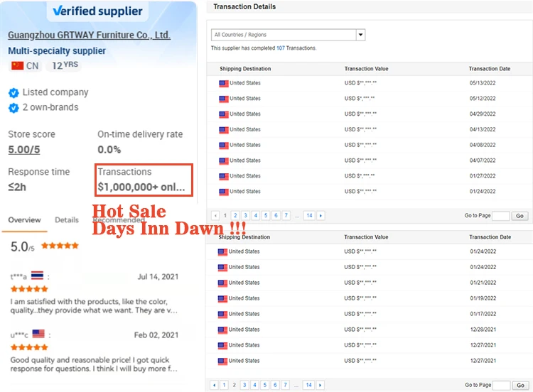
Task: Click the US flag in the 01/17/2022 row
Action: pyautogui.click(x=222, y=314)
